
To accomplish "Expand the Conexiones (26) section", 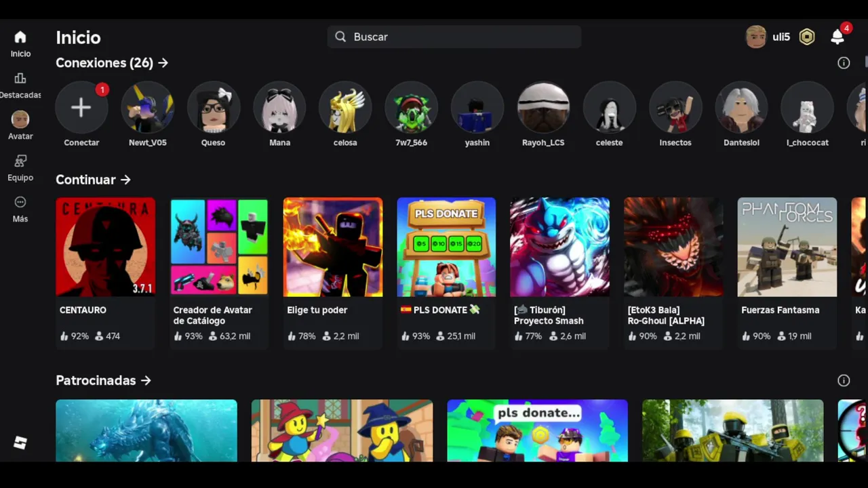I will (112, 63).
